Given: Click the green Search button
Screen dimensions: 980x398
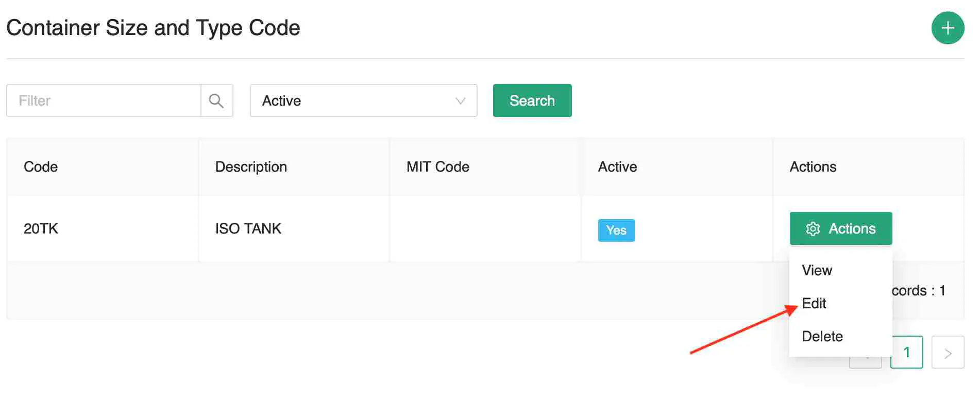Looking at the screenshot, I should point(532,101).
